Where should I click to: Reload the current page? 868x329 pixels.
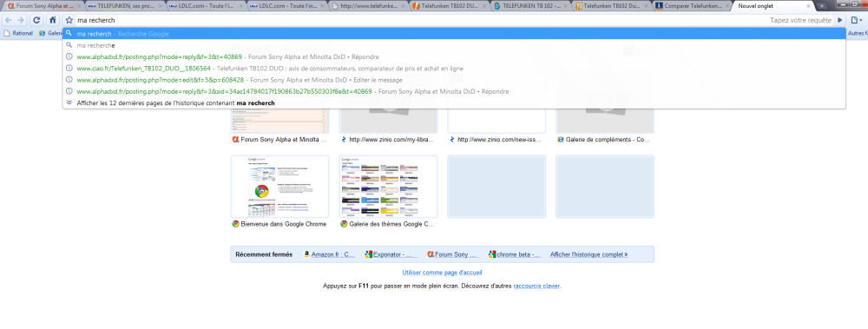[x=36, y=20]
